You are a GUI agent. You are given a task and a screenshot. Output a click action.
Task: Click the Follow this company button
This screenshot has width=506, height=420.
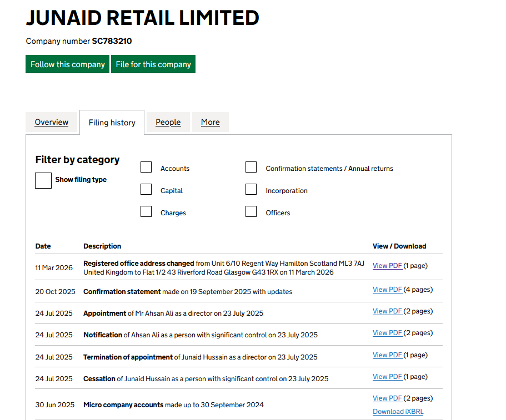[67, 64]
